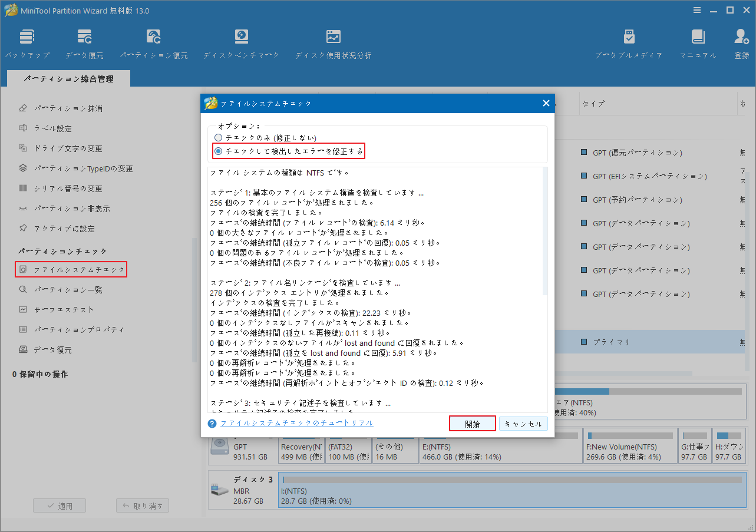The image size is (756, 532).
Task: Click the 登録 icon
Action: pos(740,42)
